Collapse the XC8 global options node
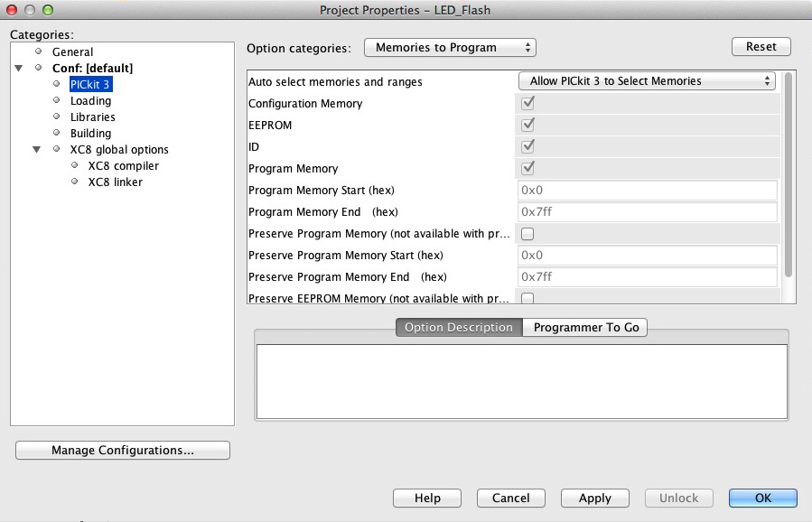This screenshot has height=522, width=812. tap(37, 150)
